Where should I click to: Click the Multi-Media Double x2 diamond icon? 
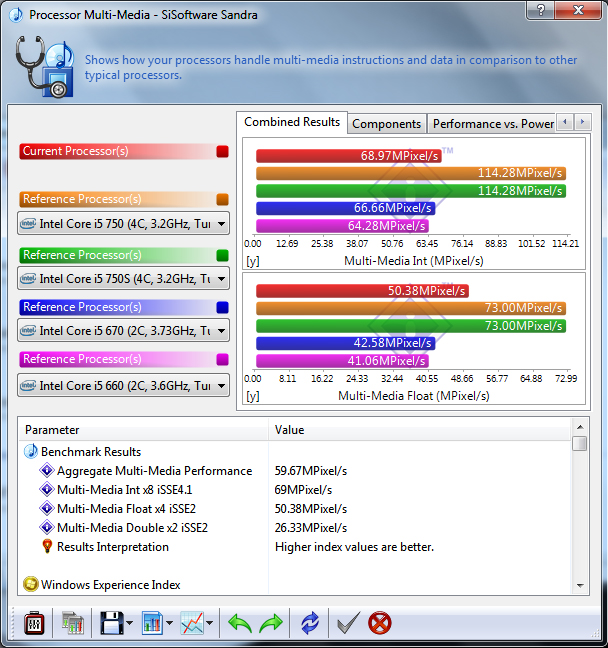47,527
